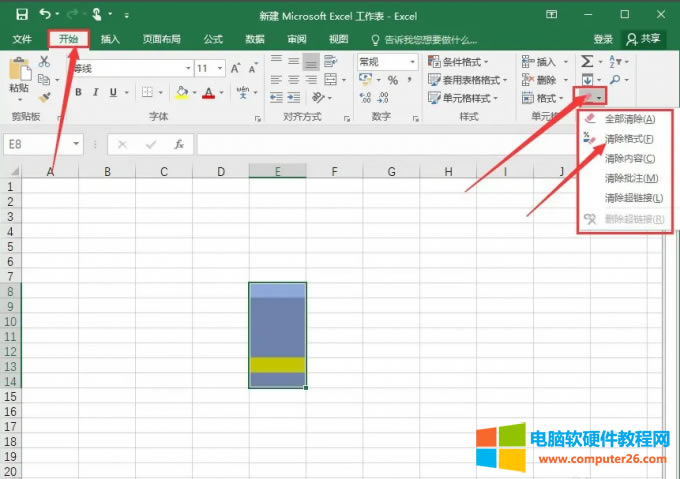Click the 共享 (Share) button
This screenshot has width=680, height=479.
642,39
